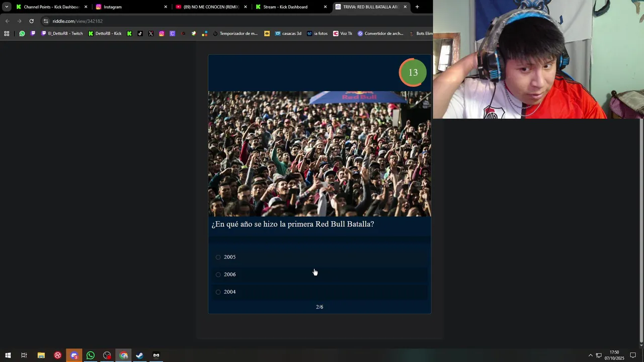Open the NO ME CONOCEN (REMIX) YouTube tab
This screenshot has height=362, width=644.
[211, 7]
